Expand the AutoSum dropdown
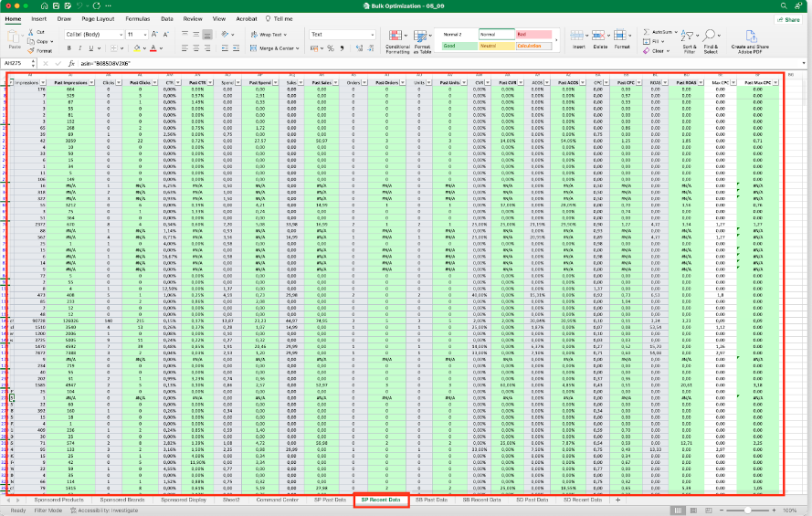This screenshot has height=516, width=812. pos(676,32)
